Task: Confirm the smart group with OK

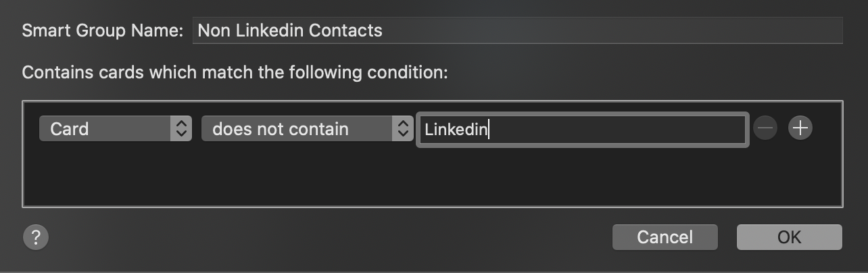Action: pos(789,237)
